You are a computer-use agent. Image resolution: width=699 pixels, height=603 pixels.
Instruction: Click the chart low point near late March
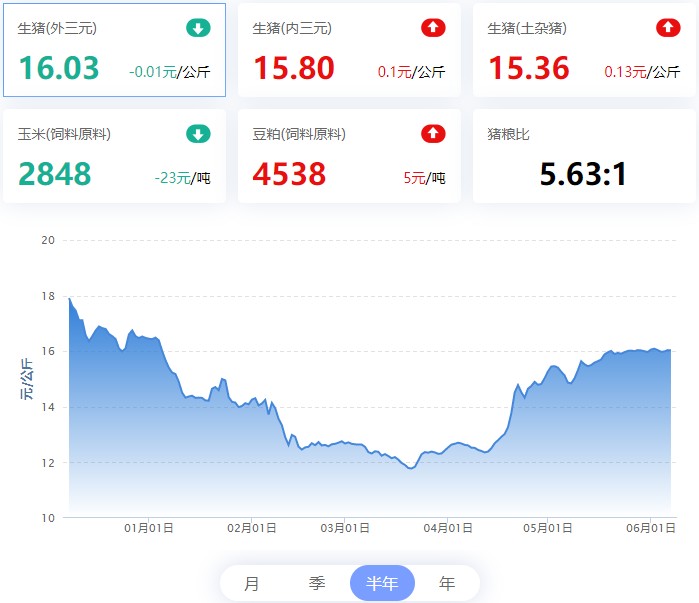pos(411,468)
